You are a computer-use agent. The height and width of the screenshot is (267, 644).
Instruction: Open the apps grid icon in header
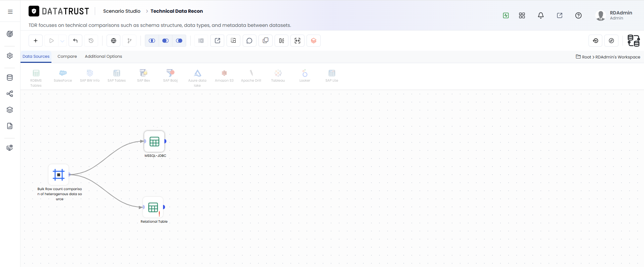pos(522,15)
